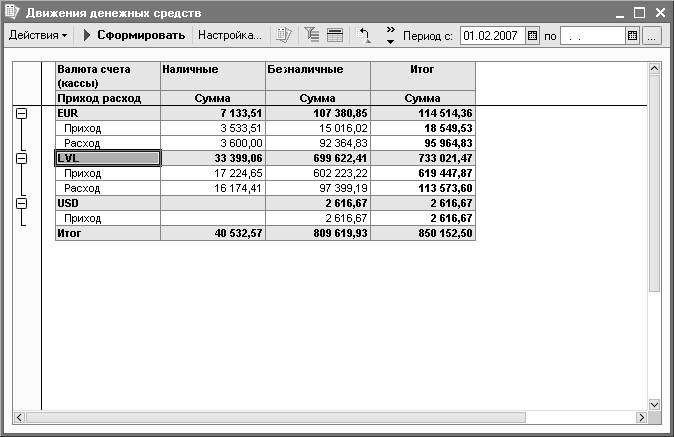Click the report document icon in toolbar
Image resolution: width=674 pixels, height=437 pixels.
point(285,35)
